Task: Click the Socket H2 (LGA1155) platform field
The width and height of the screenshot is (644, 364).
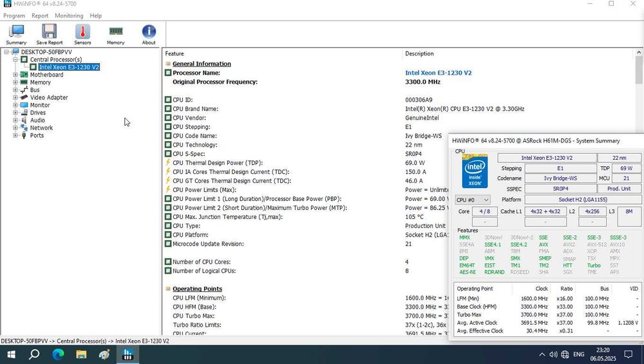Action: (x=583, y=200)
